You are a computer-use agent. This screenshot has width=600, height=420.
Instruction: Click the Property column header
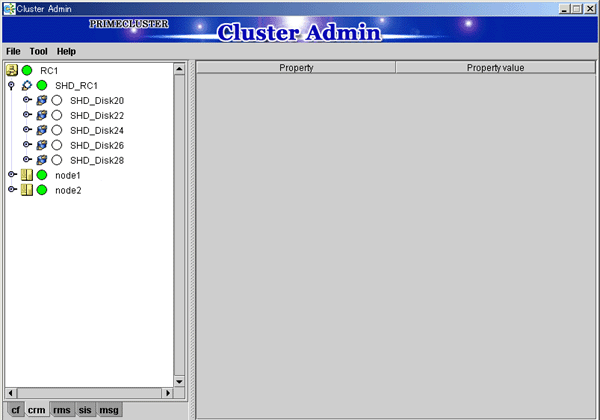(x=296, y=68)
